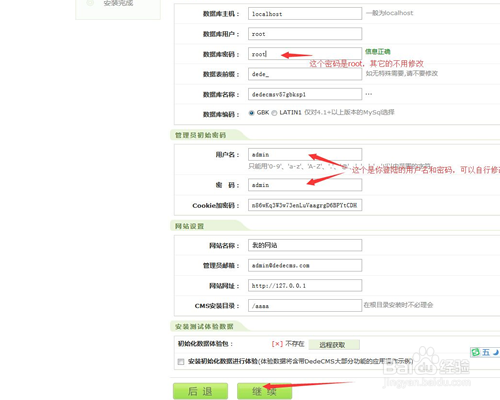
Task: Click the 不存在 data package status text
Action: click(295, 344)
